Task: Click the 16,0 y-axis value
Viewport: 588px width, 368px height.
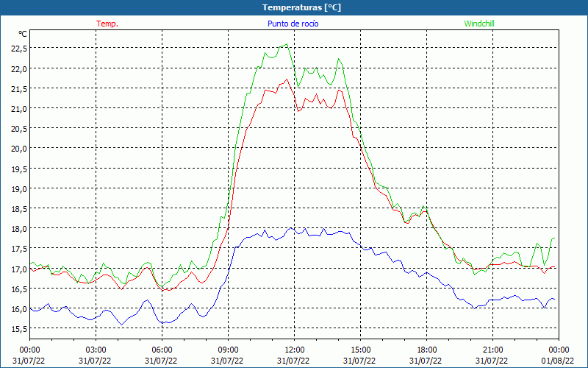Action: 19,309
